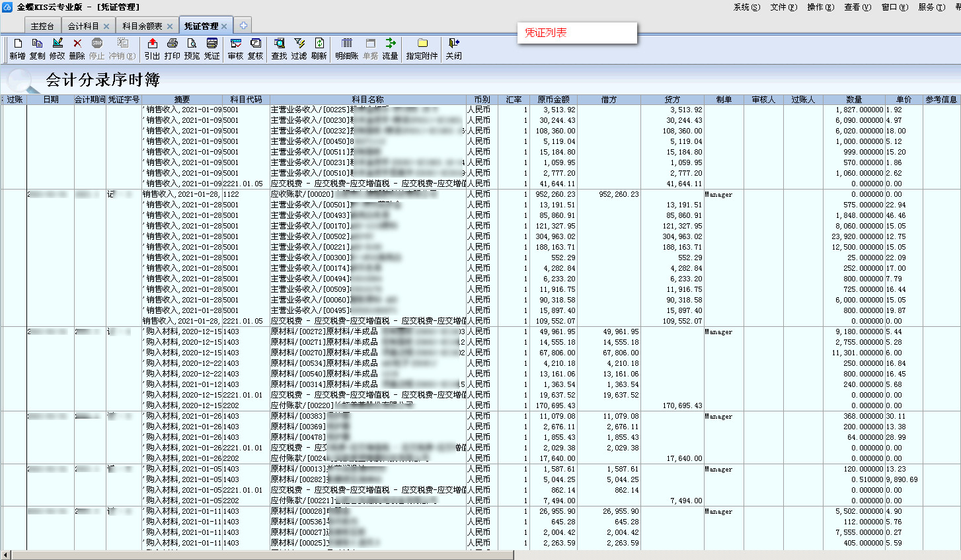961x560 pixels.
Task: Click the 原币金额 column header
Action: click(553, 100)
